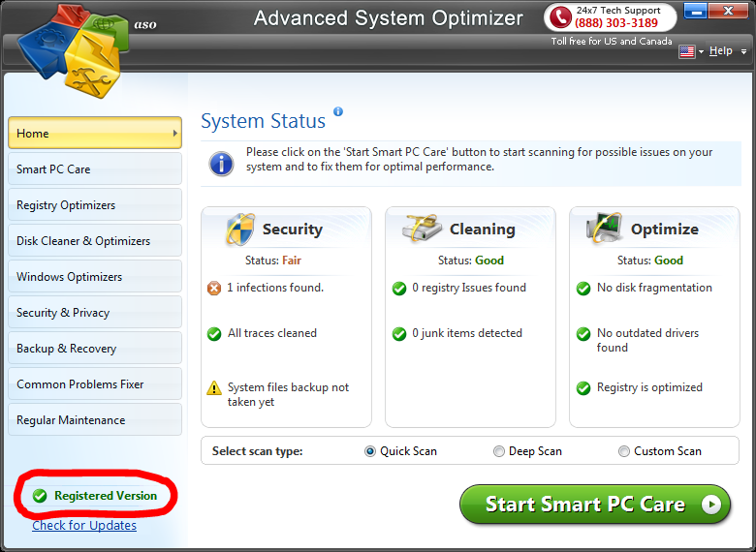Click the Cleaning panel heading
This screenshot has height=552, width=756.
pyautogui.click(x=482, y=230)
